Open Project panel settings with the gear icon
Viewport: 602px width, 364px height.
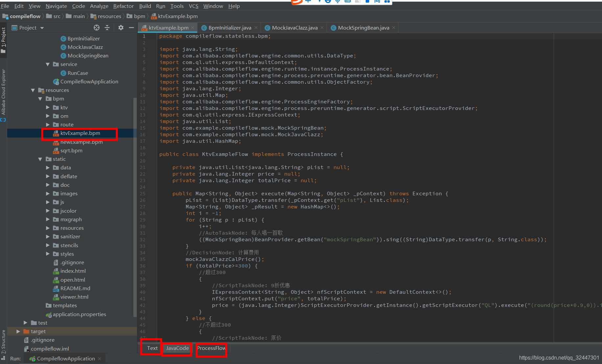click(x=121, y=28)
